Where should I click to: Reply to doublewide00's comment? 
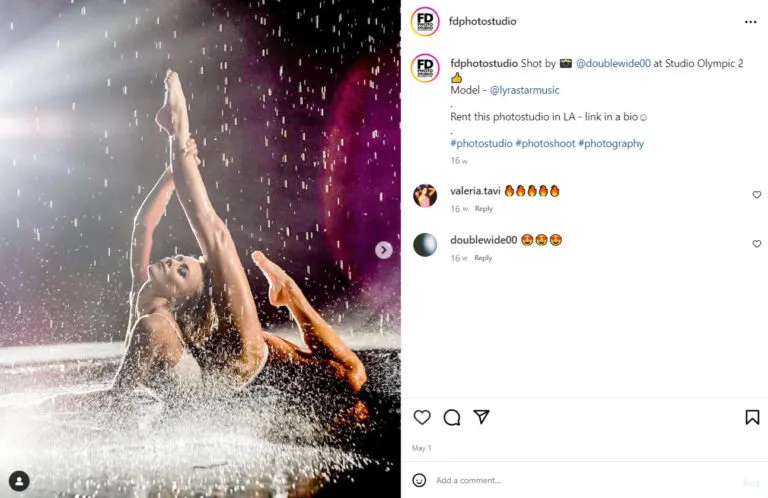(484, 258)
